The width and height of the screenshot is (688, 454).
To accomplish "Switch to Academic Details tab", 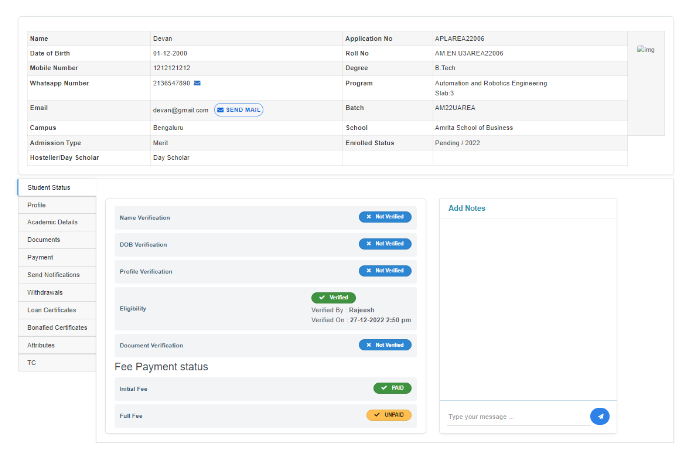I will [52, 222].
